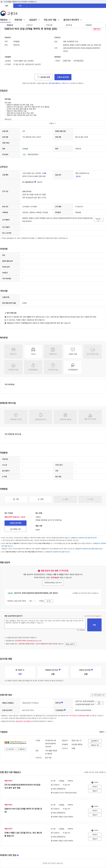Viewport: 106px width, 868px height.
Task: Click 새창보기 for the 부산공장 posting
Action: point(95,791)
